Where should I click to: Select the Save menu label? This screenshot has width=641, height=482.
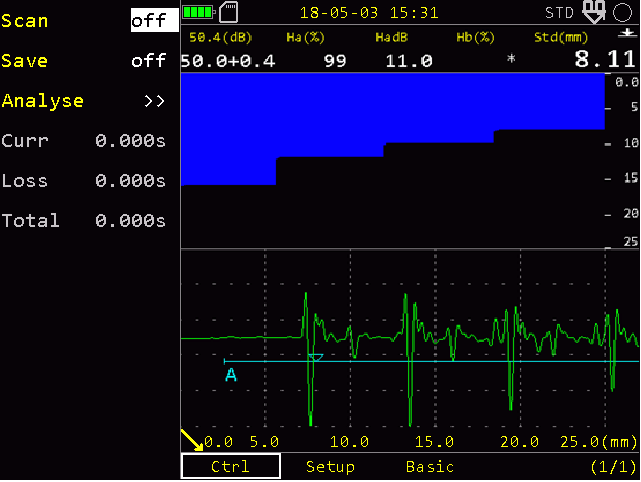[x=25, y=61]
